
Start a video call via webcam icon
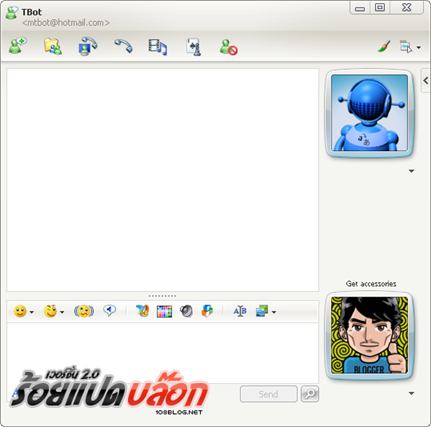click(x=88, y=46)
